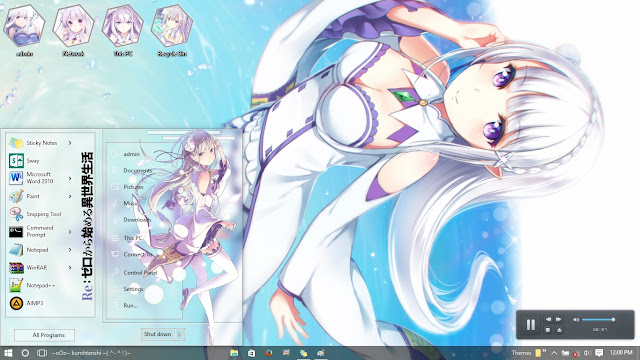Launch AIMP3 player
This screenshot has width=640, height=360.
click(x=40, y=303)
